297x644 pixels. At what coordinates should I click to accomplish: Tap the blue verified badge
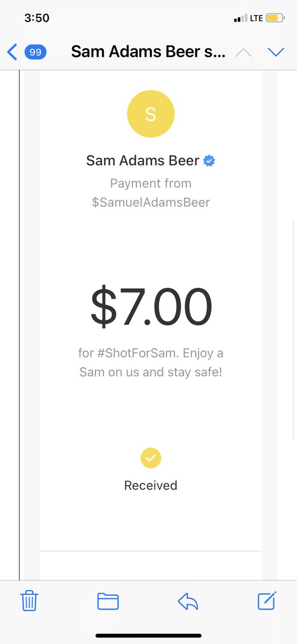210,160
